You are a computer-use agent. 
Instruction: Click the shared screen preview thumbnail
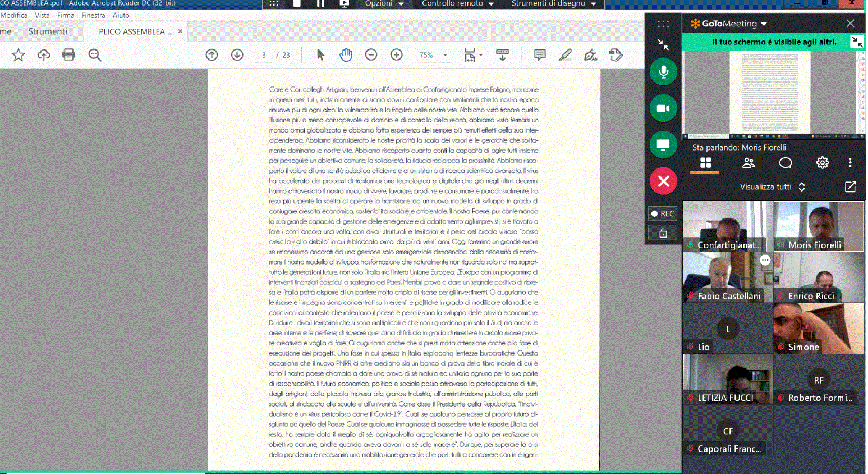pos(773,94)
